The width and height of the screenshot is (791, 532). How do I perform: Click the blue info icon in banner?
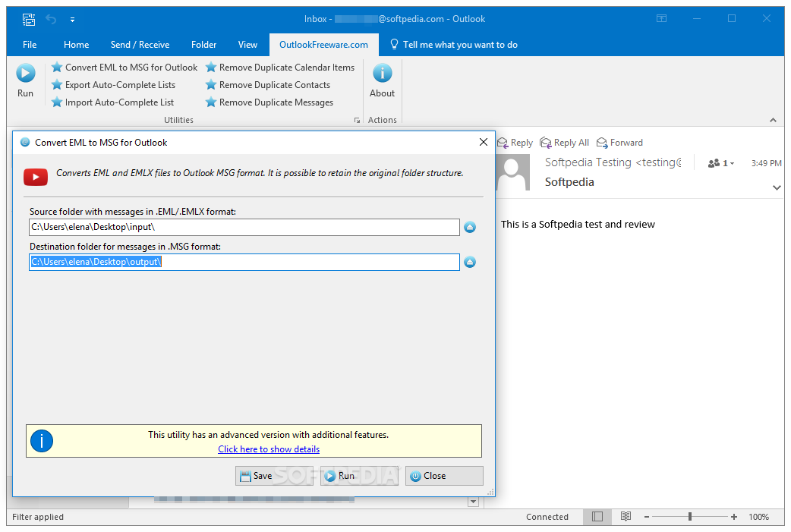tap(41, 441)
